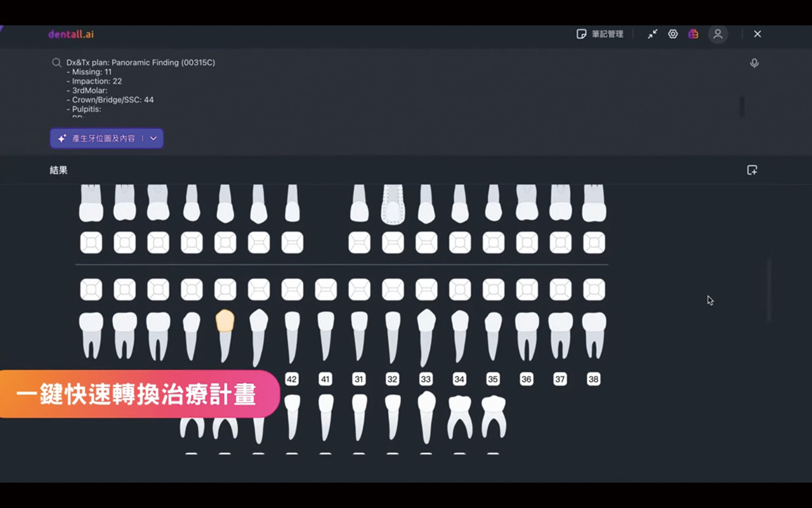The image size is (812, 508).
Task: Select the impacted dotted-outline upper tooth 22
Action: pos(393,204)
